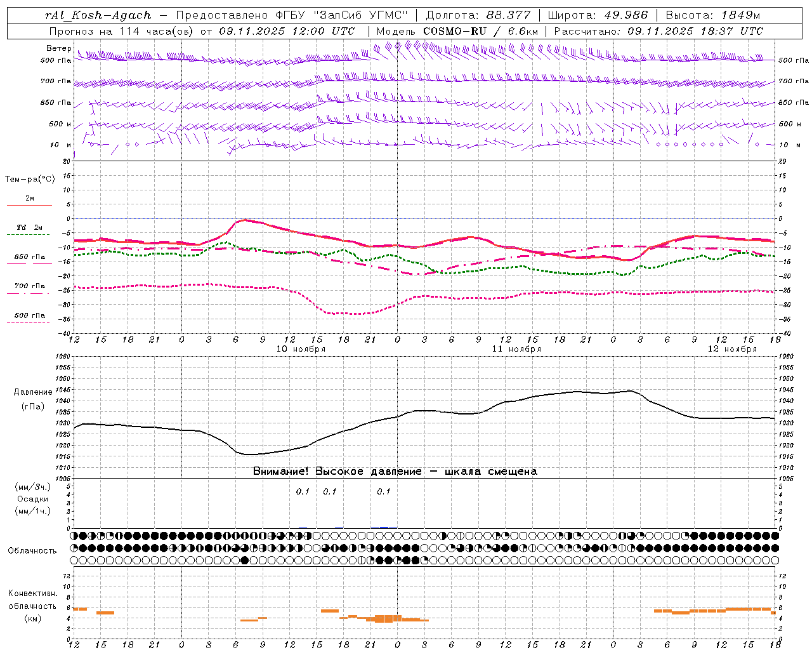
Task: Click the model label COSMO-RU / 6.6км
Action: pos(480,31)
